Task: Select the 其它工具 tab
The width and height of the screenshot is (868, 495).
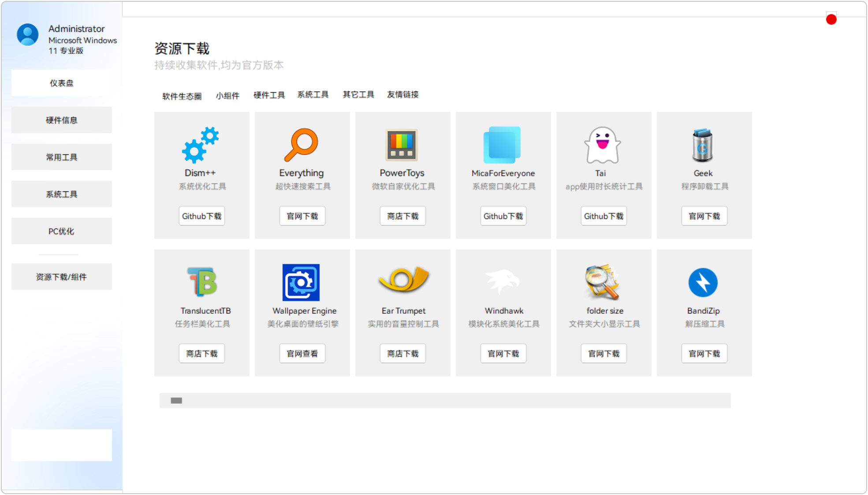Action: [x=358, y=95]
